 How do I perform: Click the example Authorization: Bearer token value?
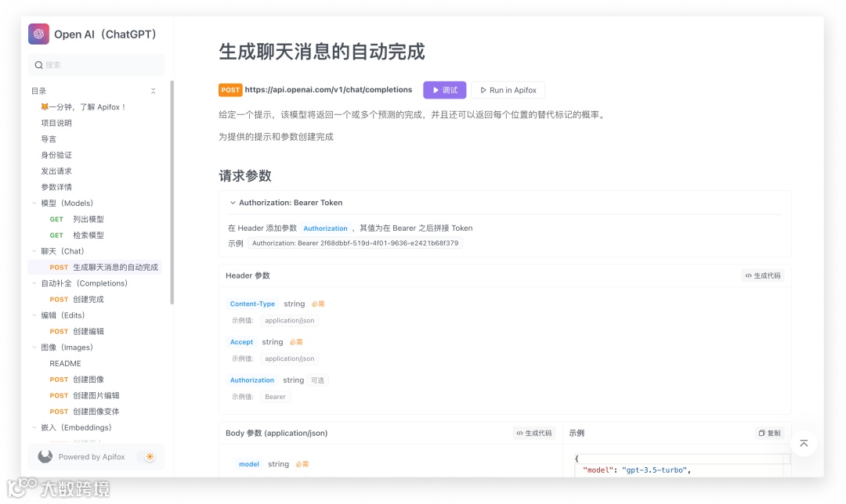(x=355, y=243)
